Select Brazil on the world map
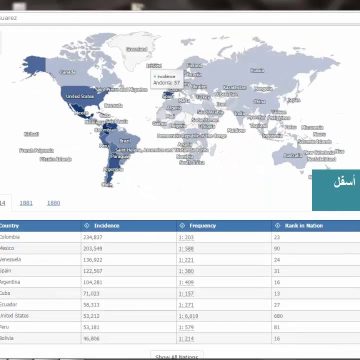 [125, 141]
